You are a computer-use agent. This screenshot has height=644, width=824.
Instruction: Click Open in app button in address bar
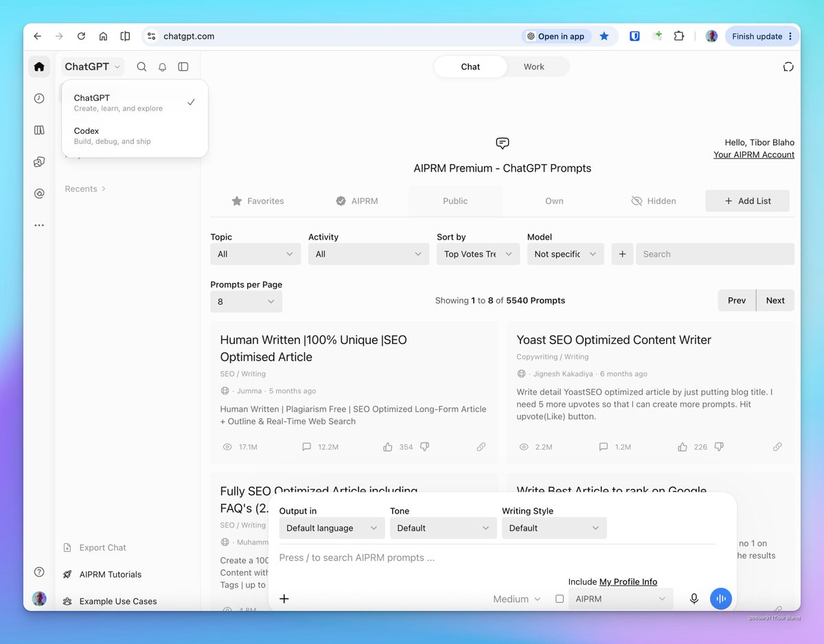pyautogui.click(x=556, y=36)
